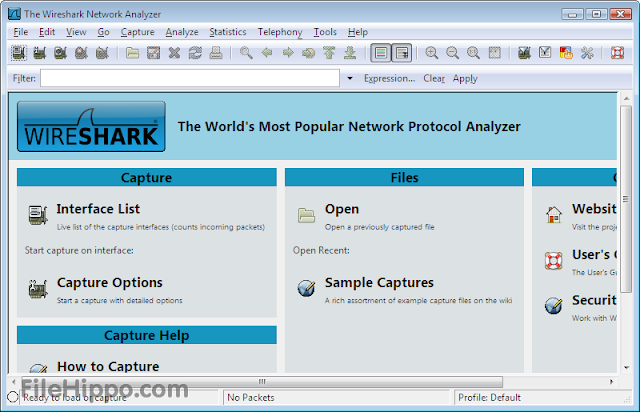
Task: Open the Statistics menu
Action: click(228, 32)
